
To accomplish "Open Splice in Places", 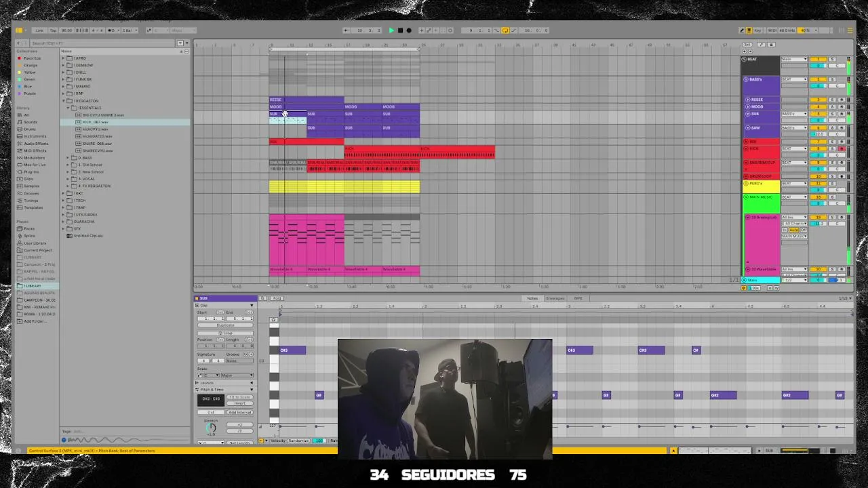I will (29, 236).
